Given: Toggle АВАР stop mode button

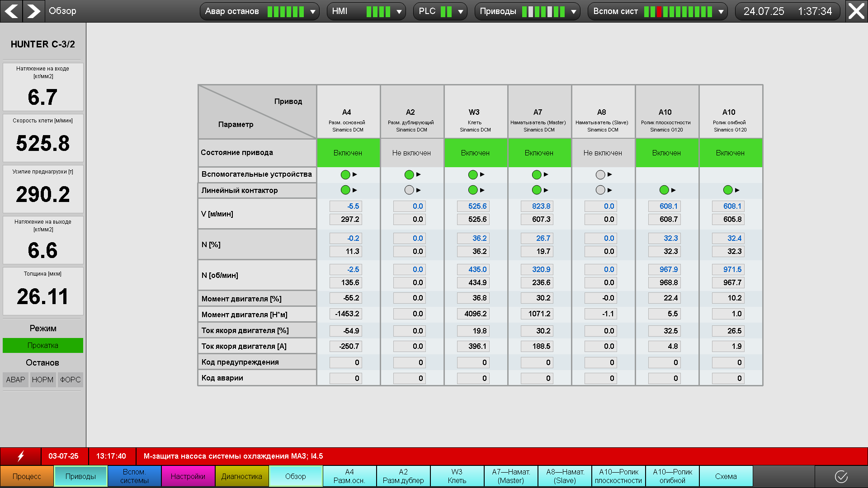Looking at the screenshot, I should coord(15,380).
